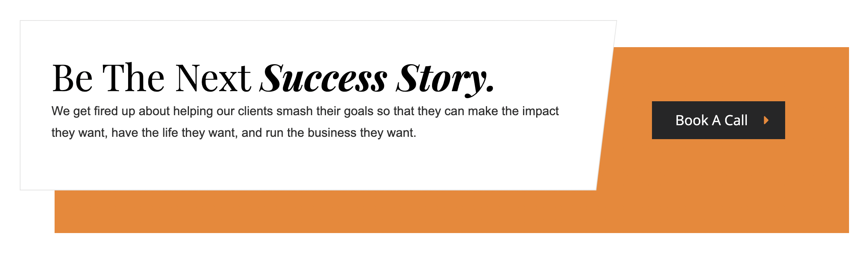Select the paragraph line starting "they want, have"
868x269 pixels.
click(x=234, y=133)
